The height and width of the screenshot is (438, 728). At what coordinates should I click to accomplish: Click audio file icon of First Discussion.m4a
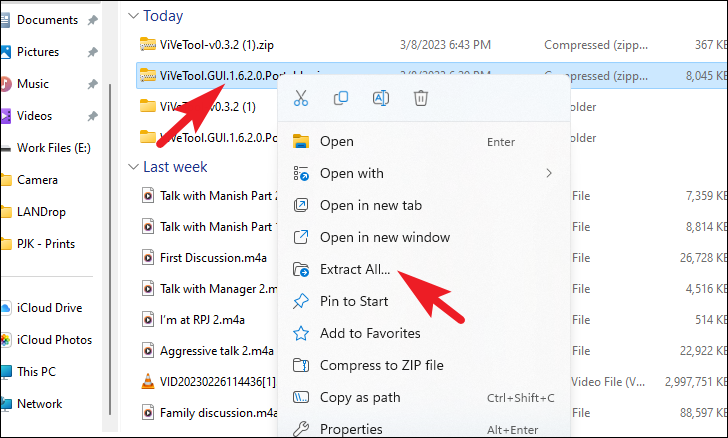point(148,257)
